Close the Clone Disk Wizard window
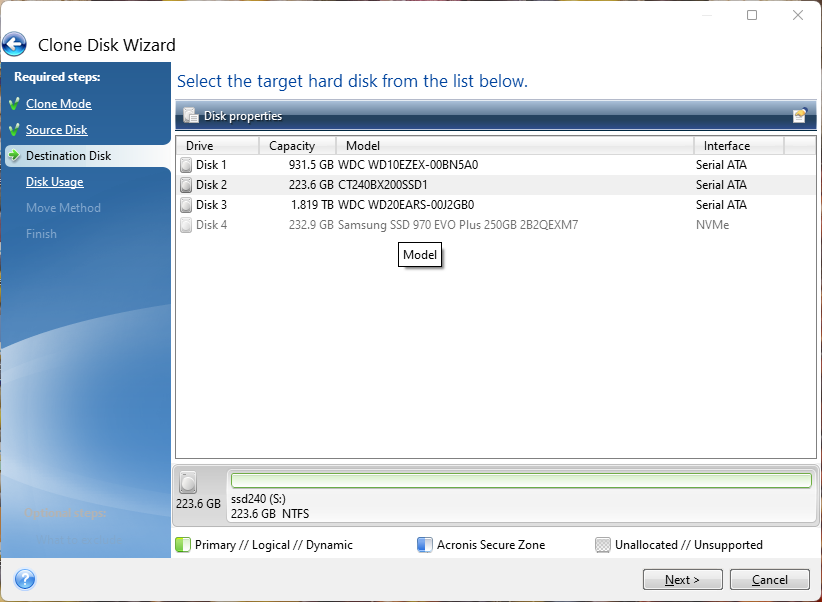822x602 pixels. (798, 15)
